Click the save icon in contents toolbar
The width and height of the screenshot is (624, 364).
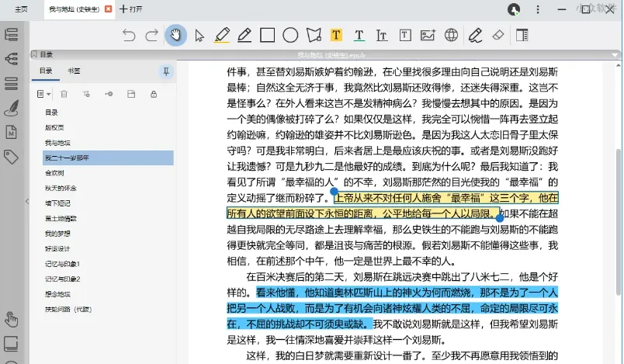(x=131, y=94)
